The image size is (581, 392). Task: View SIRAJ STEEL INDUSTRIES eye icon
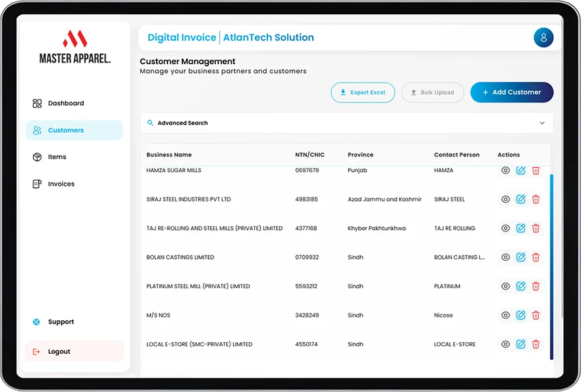(x=505, y=199)
